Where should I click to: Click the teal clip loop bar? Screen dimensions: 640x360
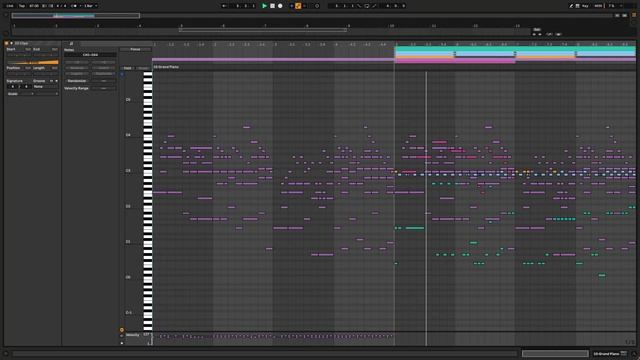[x=515, y=49]
